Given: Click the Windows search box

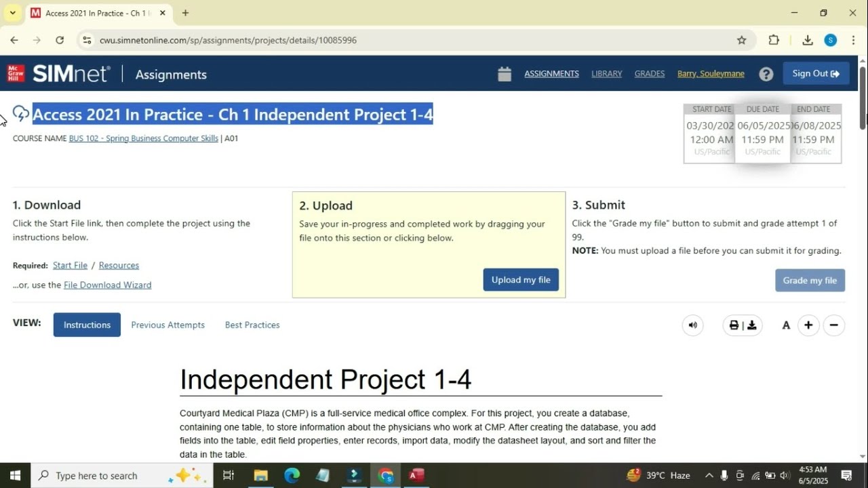Looking at the screenshot, I should pos(121,475).
